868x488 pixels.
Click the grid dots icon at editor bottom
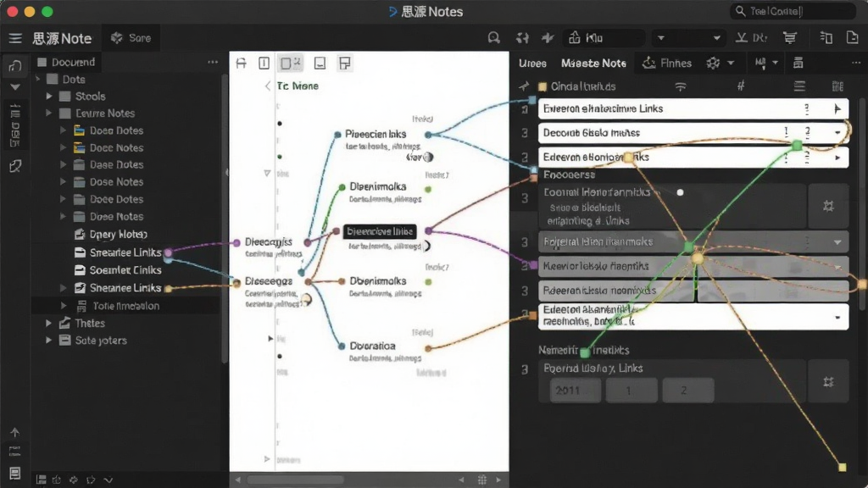482,480
